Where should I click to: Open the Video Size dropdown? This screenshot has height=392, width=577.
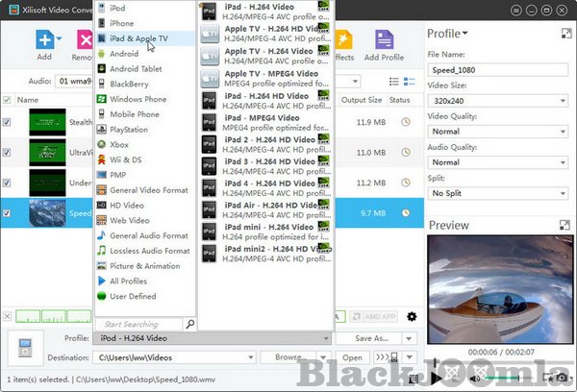pos(495,98)
